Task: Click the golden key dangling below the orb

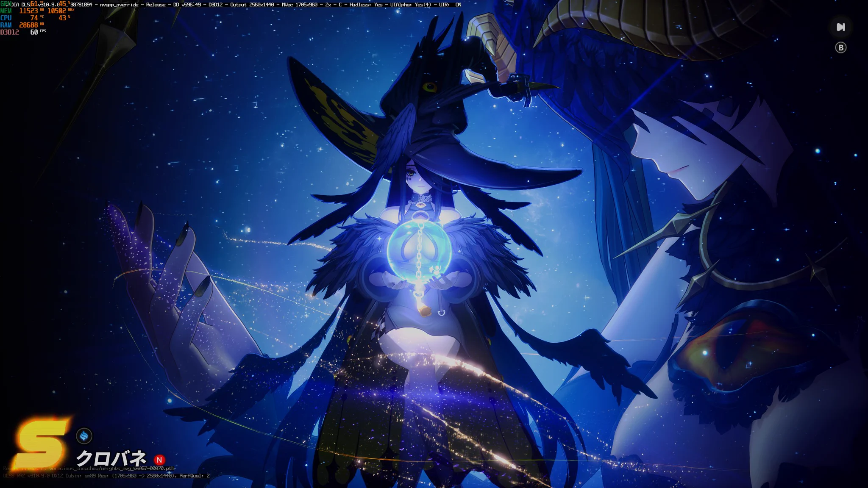Action: [x=424, y=311]
